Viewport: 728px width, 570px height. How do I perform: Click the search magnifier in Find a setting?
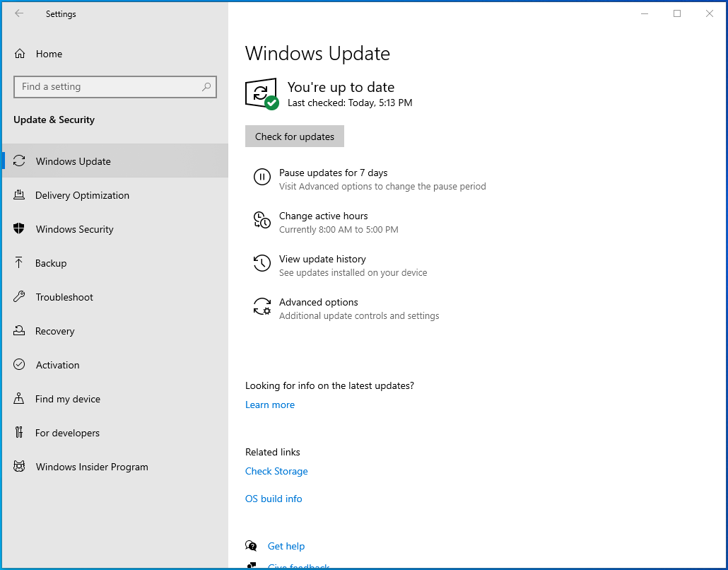(206, 87)
